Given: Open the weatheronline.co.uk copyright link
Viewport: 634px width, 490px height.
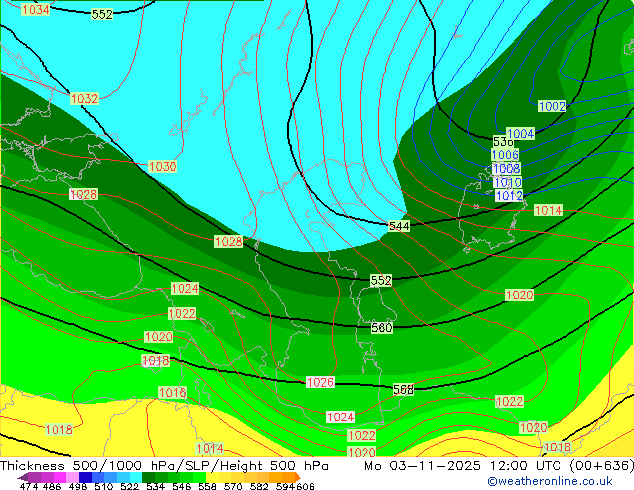Looking at the screenshot, I should coord(550,481).
